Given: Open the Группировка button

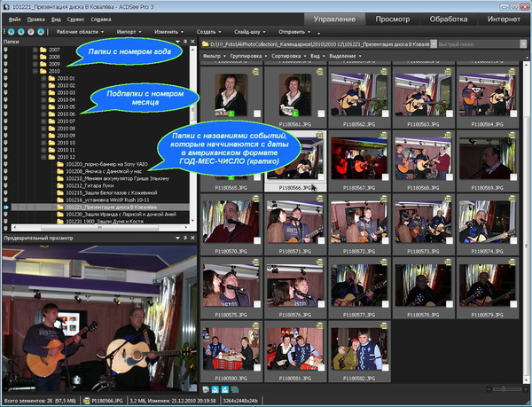Looking at the screenshot, I should (x=248, y=56).
